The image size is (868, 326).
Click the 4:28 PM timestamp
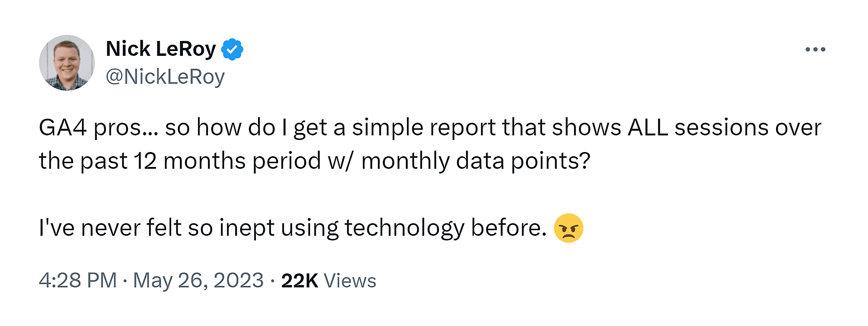tap(78, 280)
